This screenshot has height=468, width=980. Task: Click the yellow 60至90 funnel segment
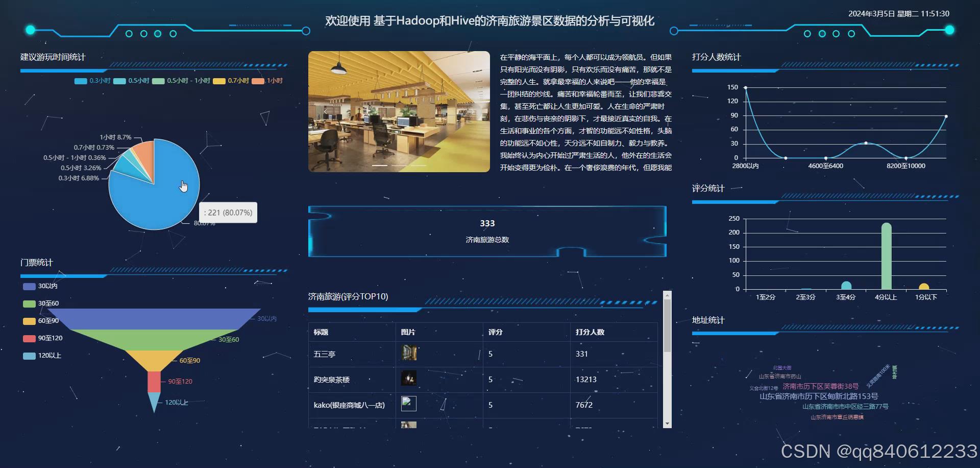tap(154, 361)
